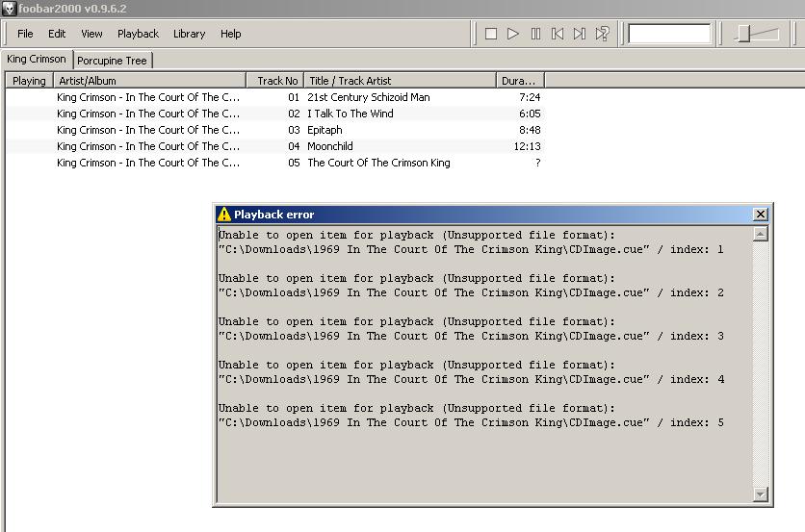
Task: Click track number 01 cell
Action: (x=294, y=97)
